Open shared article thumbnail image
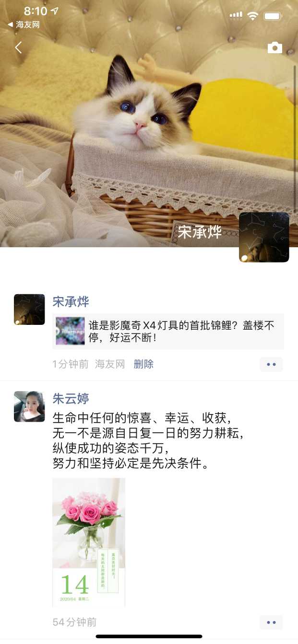 tap(70, 331)
